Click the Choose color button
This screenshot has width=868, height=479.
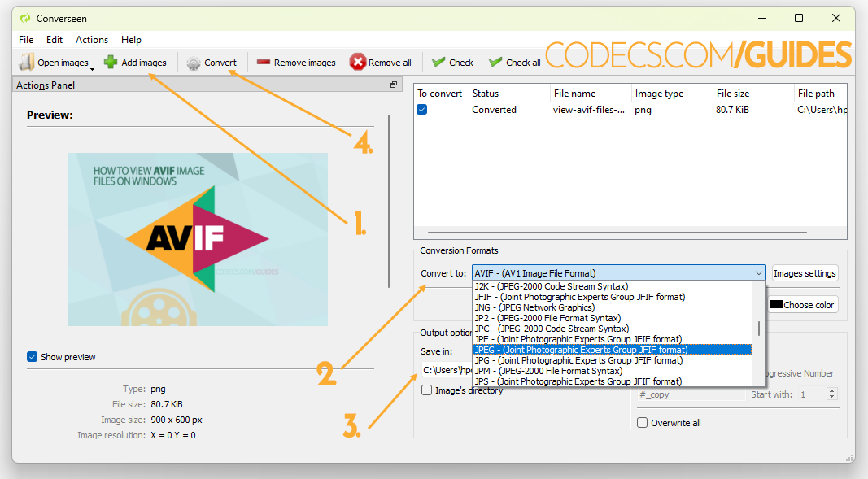(802, 305)
